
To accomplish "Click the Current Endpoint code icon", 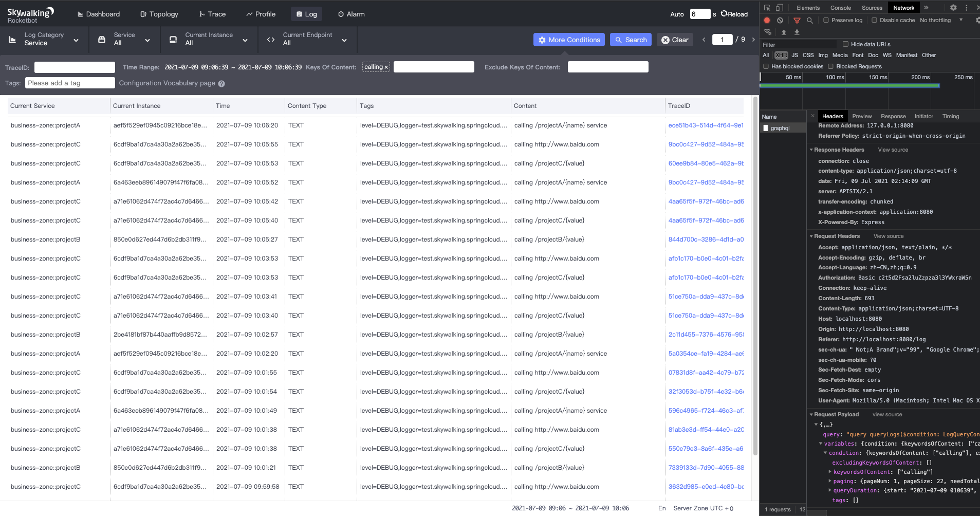I will pyautogui.click(x=271, y=40).
